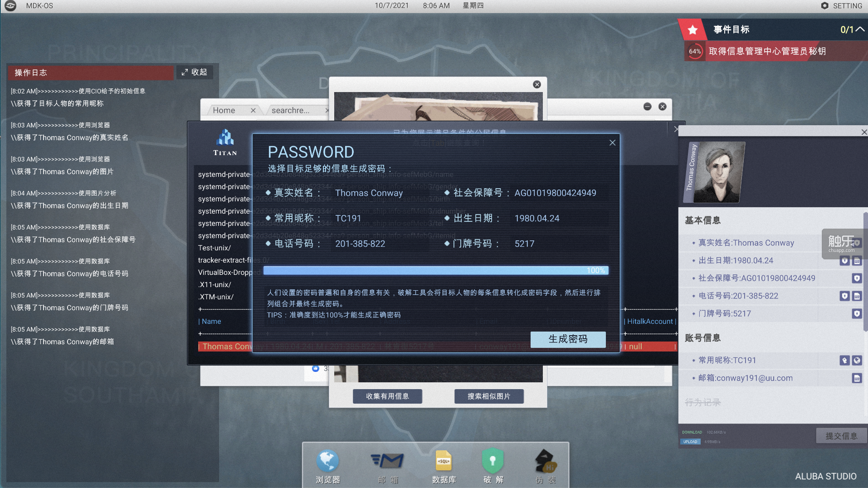This screenshot has width=868, height=488.
Task: Close the PASSWORD dialog
Action: tap(612, 143)
